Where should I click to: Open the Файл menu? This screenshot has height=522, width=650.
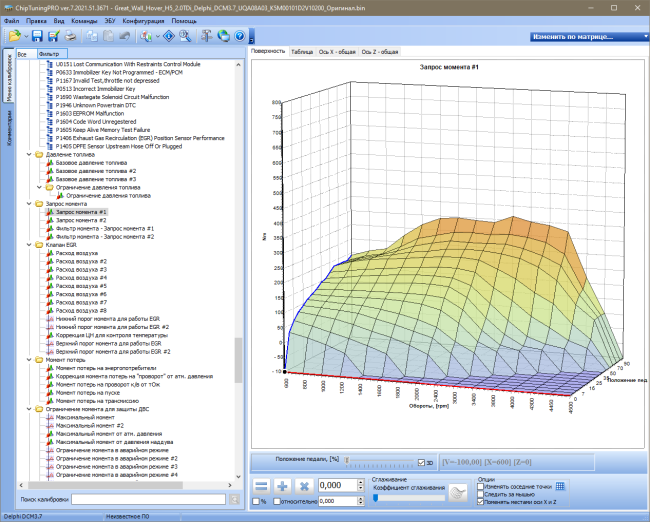click(12, 21)
